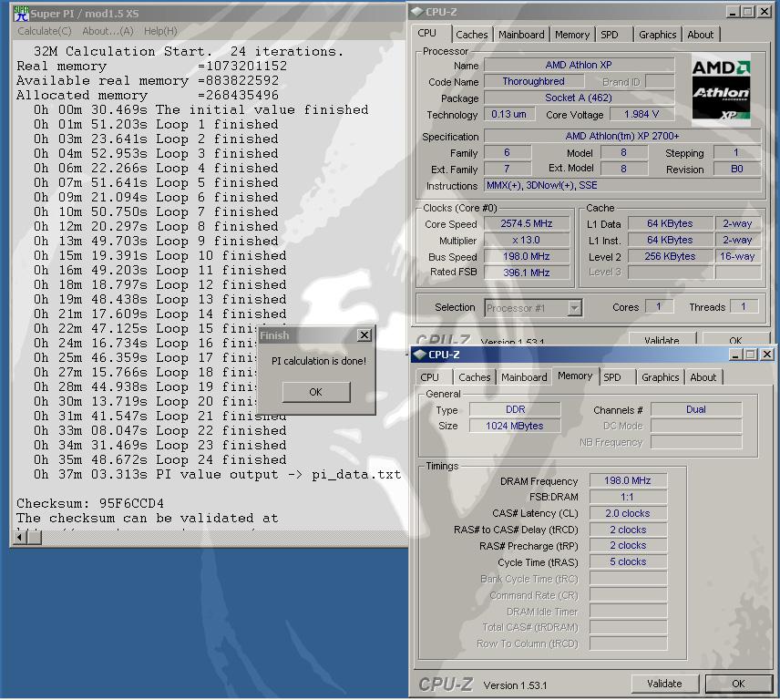The width and height of the screenshot is (780, 700).
Task: Click the Revision B0 value
Action: 737,169
